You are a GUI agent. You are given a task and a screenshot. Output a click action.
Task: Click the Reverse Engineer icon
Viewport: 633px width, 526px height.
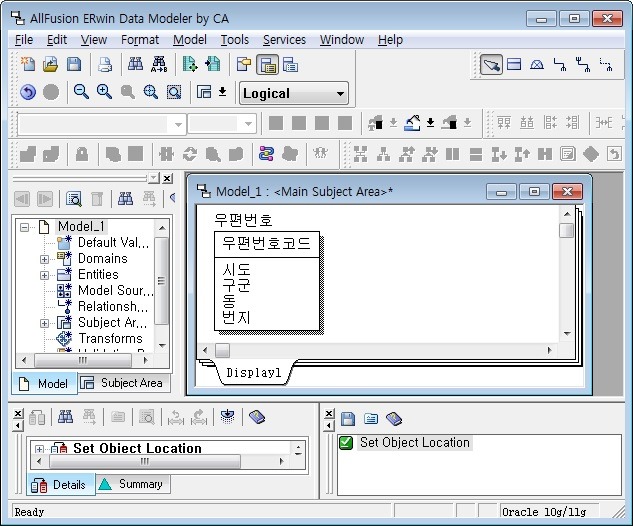tap(213, 65)
